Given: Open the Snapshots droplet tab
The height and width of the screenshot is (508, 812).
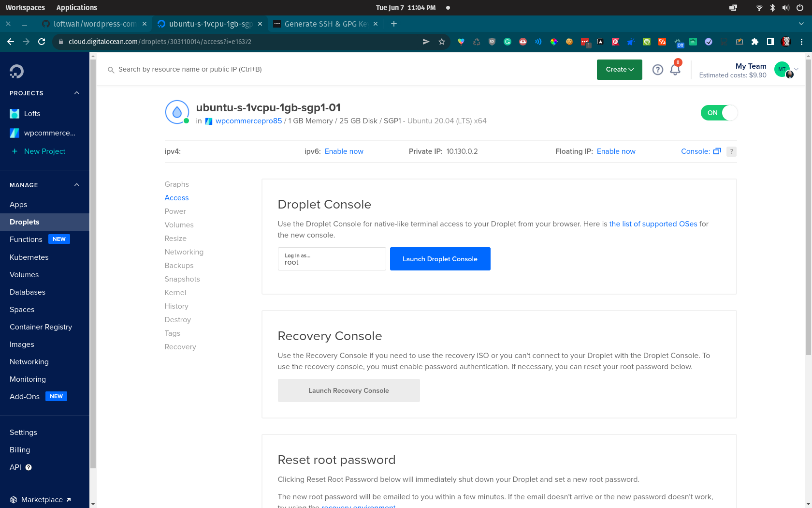Looking at the screenshot, I should (x=182, y=279).
